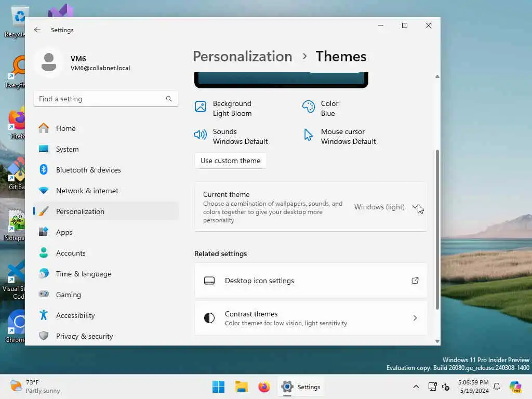Click the Settings taskbar button

coord(300,387)
